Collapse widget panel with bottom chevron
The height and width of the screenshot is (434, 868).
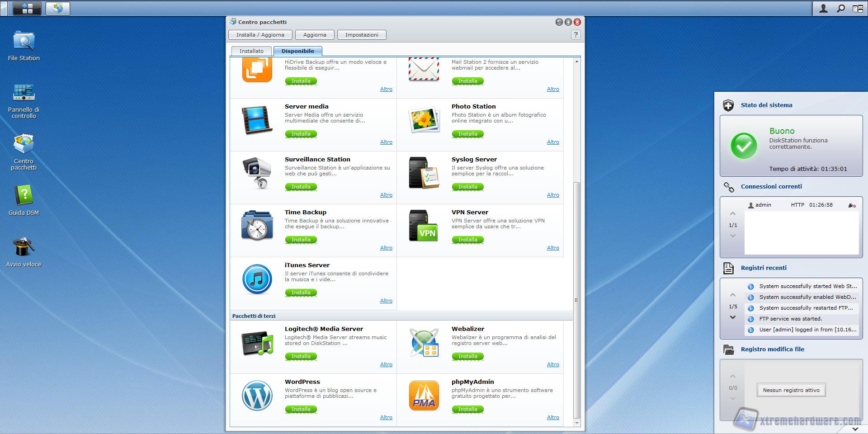[x=855, y=429]
